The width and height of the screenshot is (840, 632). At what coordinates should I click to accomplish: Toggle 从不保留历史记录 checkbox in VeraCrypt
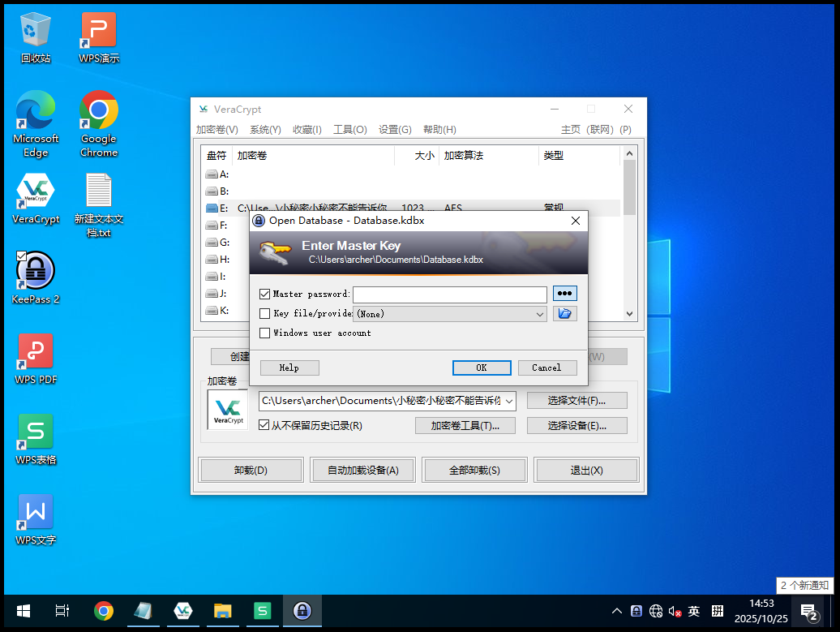click(264, 425)
